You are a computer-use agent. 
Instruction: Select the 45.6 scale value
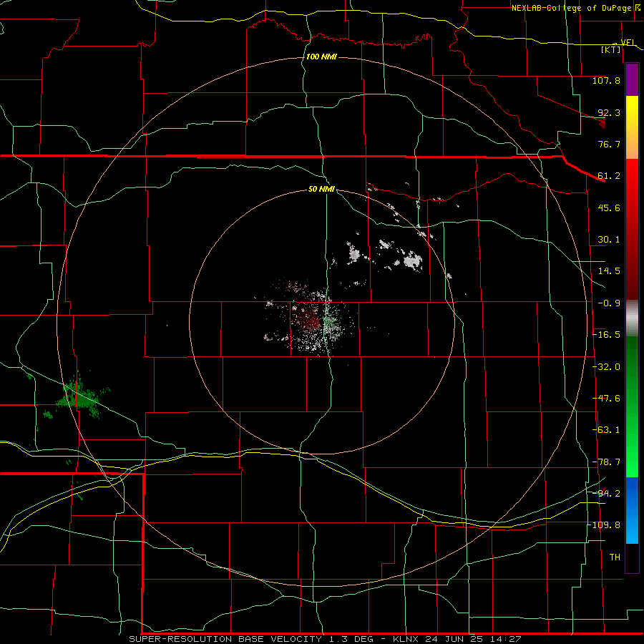tap(609, 208)
